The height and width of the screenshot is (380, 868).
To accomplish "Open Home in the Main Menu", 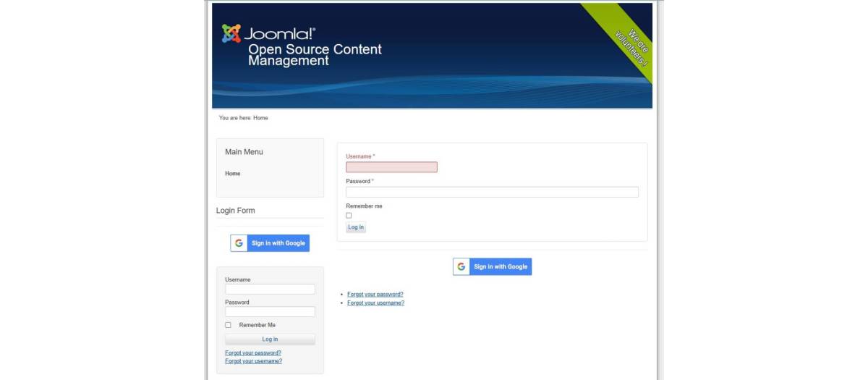I will click(x=232, y=174).
